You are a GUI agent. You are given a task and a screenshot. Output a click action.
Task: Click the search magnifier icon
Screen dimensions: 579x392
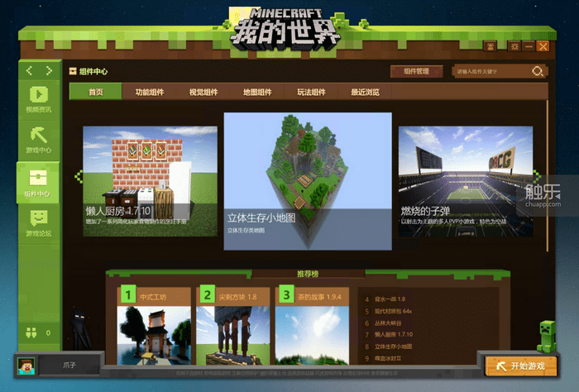(x=538, y=71)
